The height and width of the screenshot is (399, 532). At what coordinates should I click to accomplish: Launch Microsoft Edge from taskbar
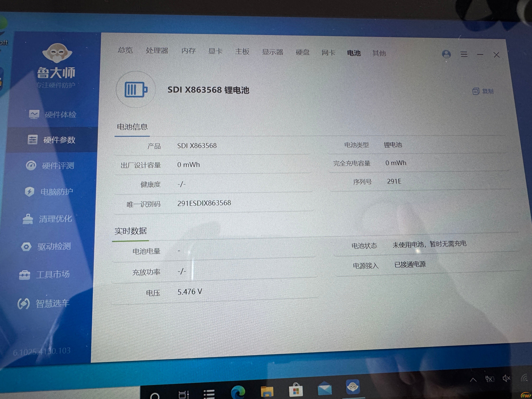pos(238,392)
